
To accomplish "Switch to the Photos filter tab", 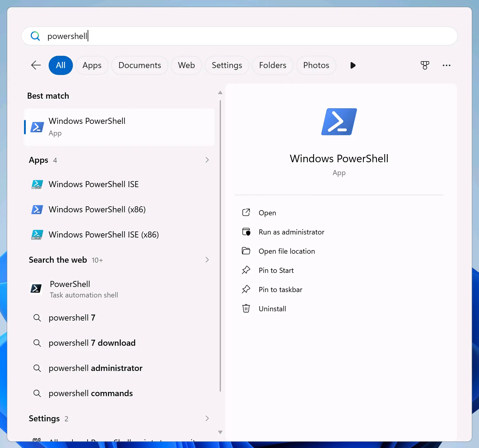I will [x=316, y=65].
